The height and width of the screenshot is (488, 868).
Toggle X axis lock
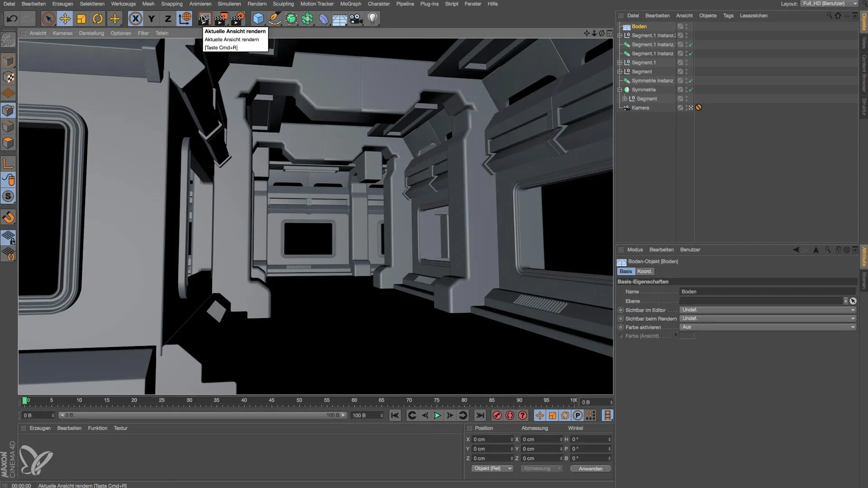click(x=135, y=19)
